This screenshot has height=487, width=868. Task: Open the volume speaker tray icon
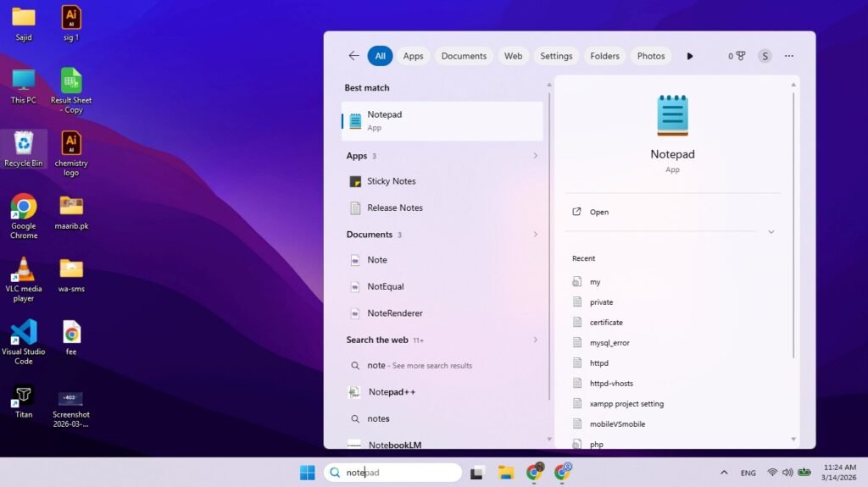(x=787, y=473)
